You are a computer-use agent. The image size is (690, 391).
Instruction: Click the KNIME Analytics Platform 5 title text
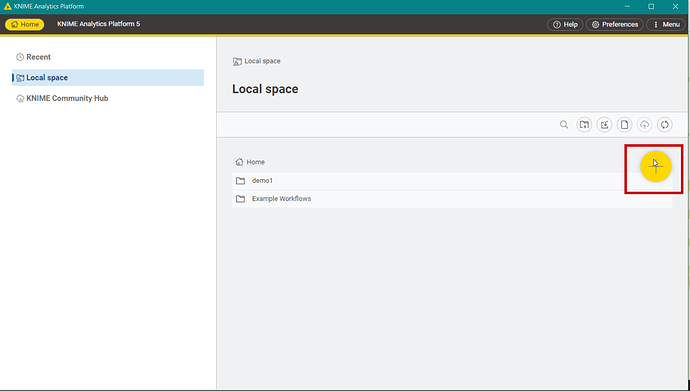(99, 24)
